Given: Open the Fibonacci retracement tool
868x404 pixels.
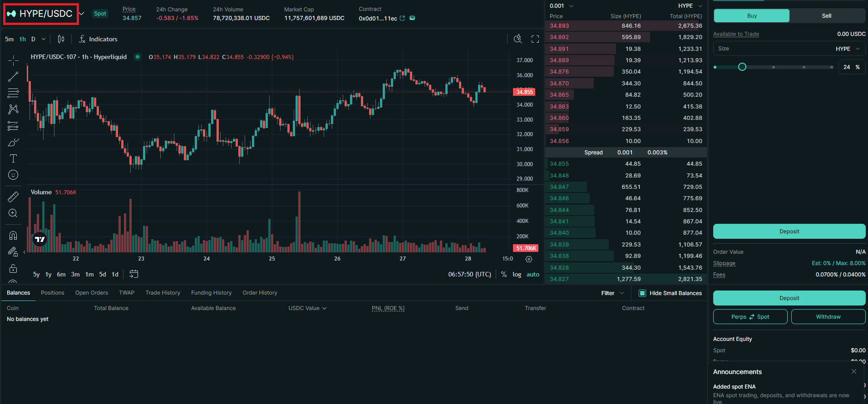Looking at the screenshot, I should coord(13,93).
